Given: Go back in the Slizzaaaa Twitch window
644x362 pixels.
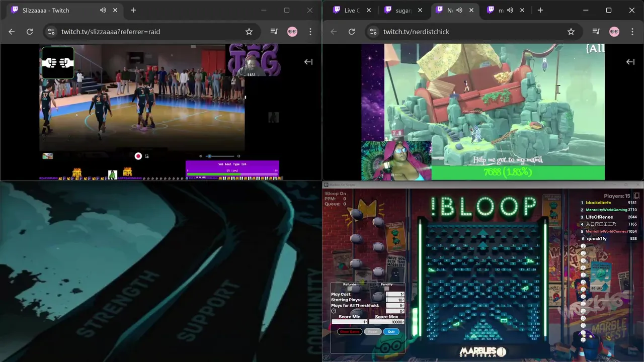Looking at the screenshot, I should point(12,32).
